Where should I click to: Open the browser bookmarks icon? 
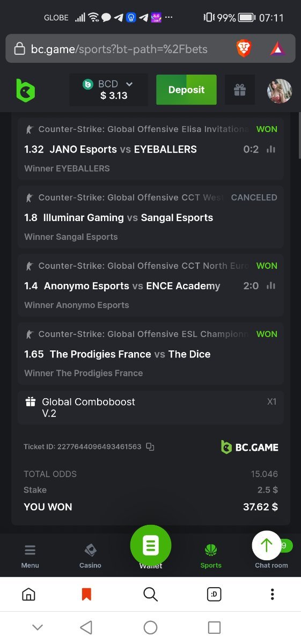point(86,594)
